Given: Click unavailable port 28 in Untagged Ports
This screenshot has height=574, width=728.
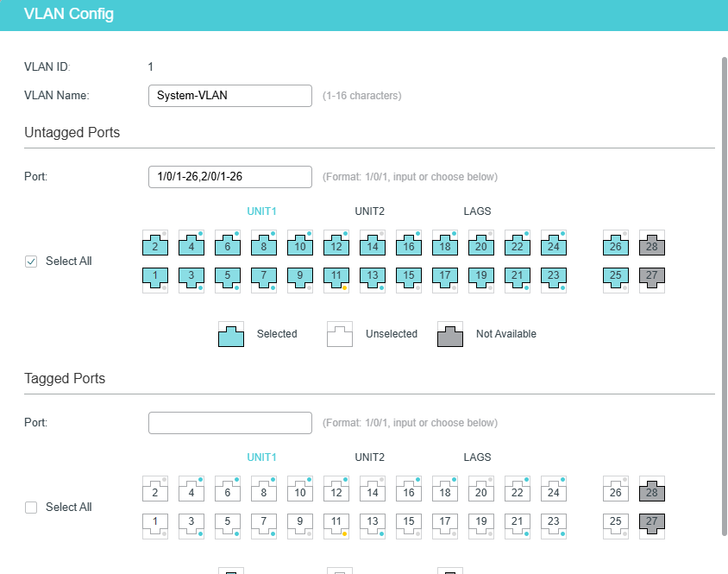Looking at the screenshot, I should (x=652, y=243).
